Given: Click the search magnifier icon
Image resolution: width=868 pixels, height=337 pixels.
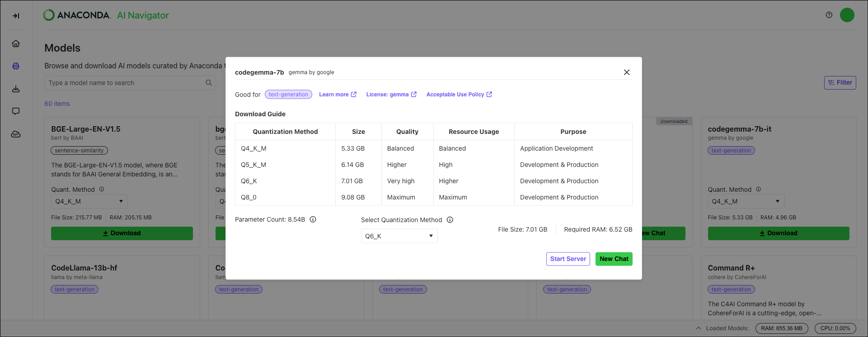Looking at the screenshot, I should [x=209, y=83].
